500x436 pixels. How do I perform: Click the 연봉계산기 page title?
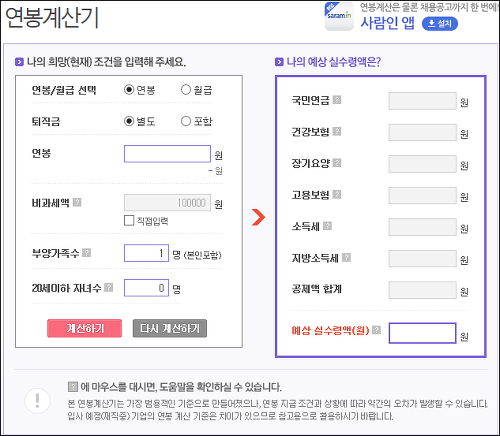(52, 18)
